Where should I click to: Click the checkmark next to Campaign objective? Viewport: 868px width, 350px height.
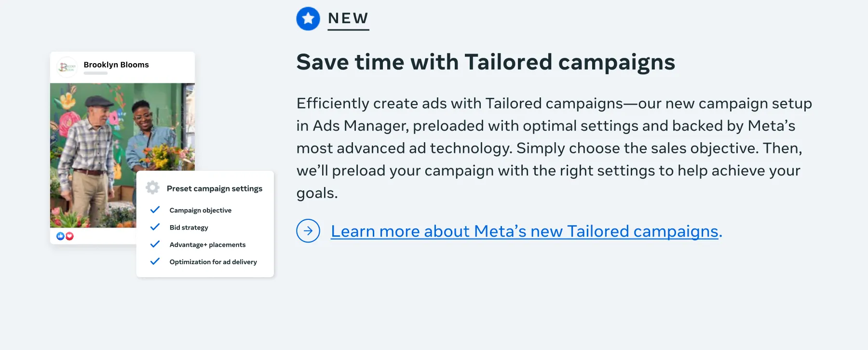155,210
